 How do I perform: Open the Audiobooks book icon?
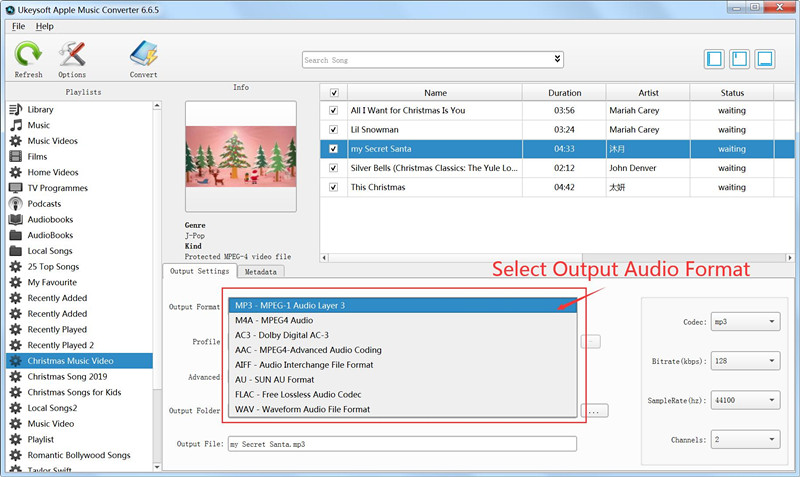tap(16, 219)
